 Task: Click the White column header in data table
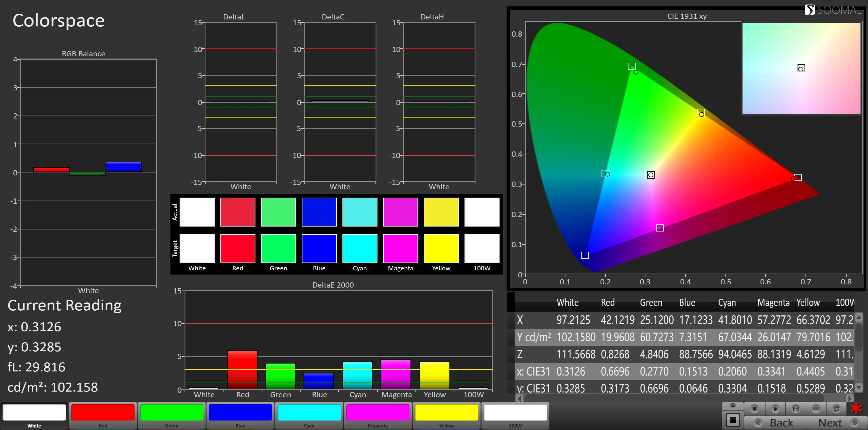tap(568, 303)
